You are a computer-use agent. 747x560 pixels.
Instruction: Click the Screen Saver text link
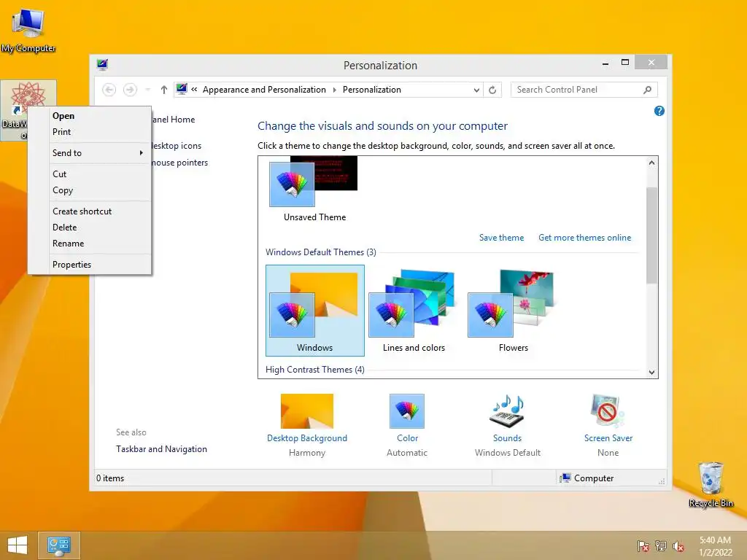coord(608,438)
